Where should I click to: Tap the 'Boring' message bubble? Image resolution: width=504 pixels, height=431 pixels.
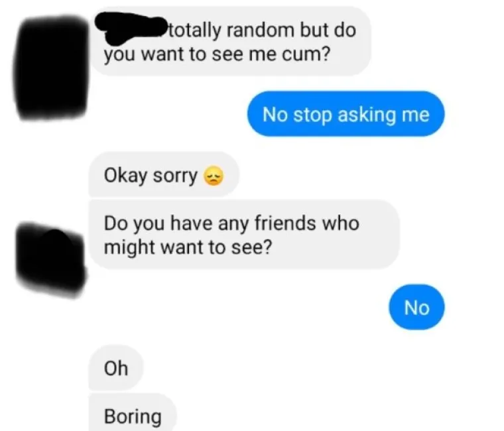pyautogui.click(x=133, y=414)
